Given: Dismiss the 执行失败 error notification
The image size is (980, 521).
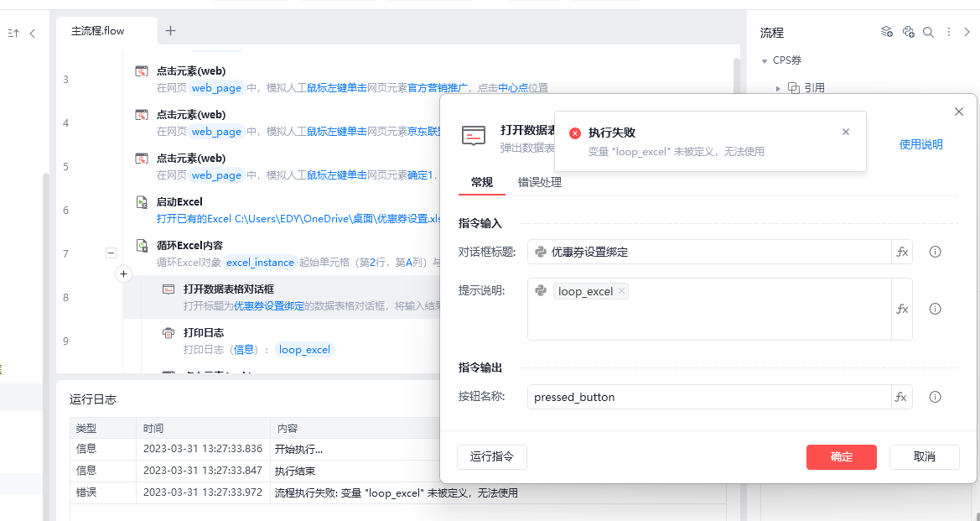Looking at the screenshot, I should 846,132.
